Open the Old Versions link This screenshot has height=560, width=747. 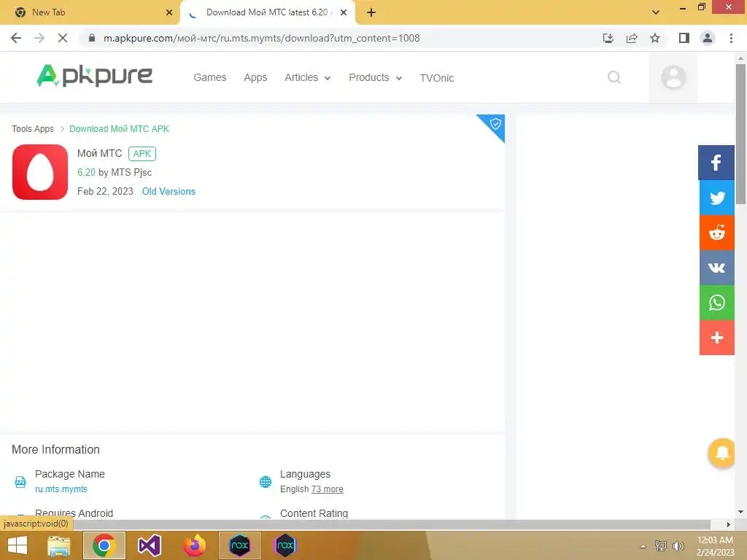(169, 192)
